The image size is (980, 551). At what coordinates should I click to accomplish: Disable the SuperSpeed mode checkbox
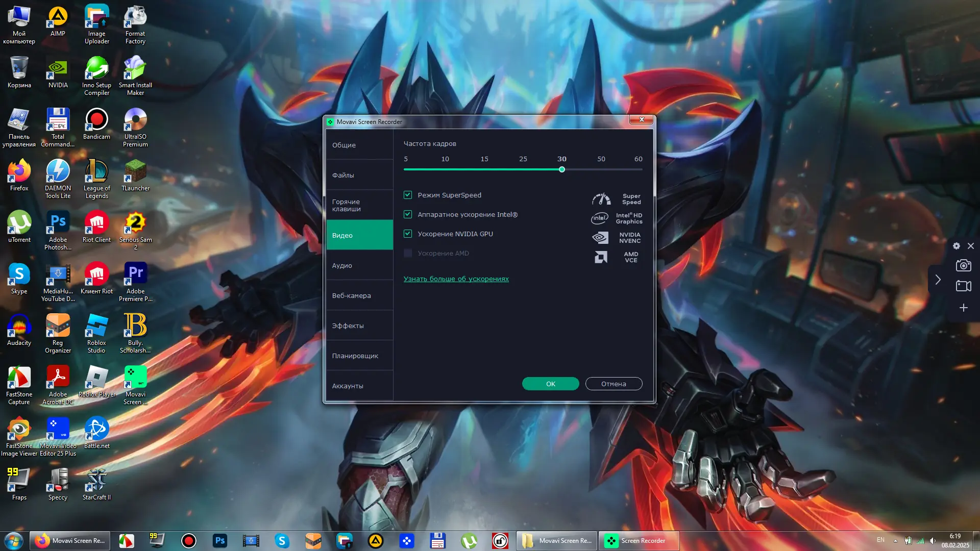tap(408, 195)
